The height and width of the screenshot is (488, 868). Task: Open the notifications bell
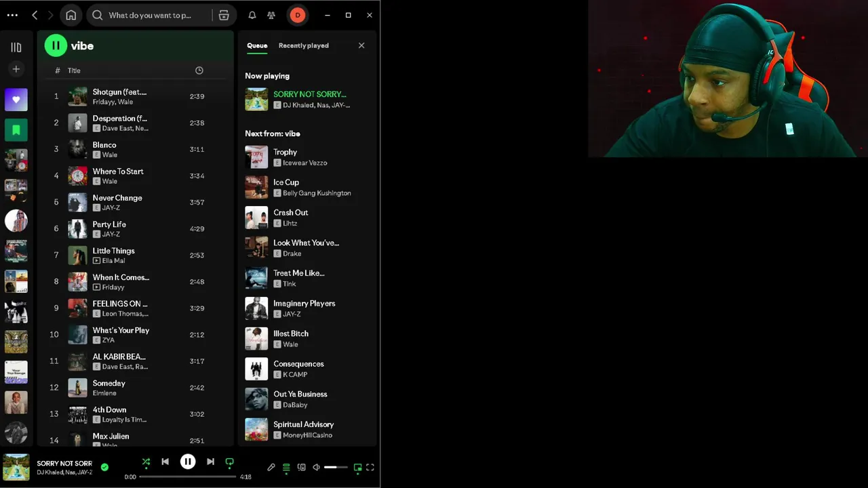pyautogui.click(x=252, y=15)
